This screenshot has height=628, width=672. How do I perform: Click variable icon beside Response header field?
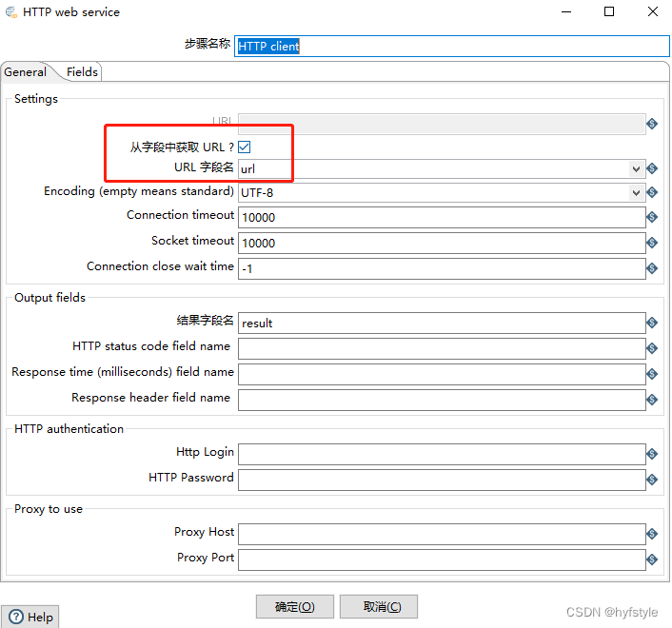(x=652, y=400)
